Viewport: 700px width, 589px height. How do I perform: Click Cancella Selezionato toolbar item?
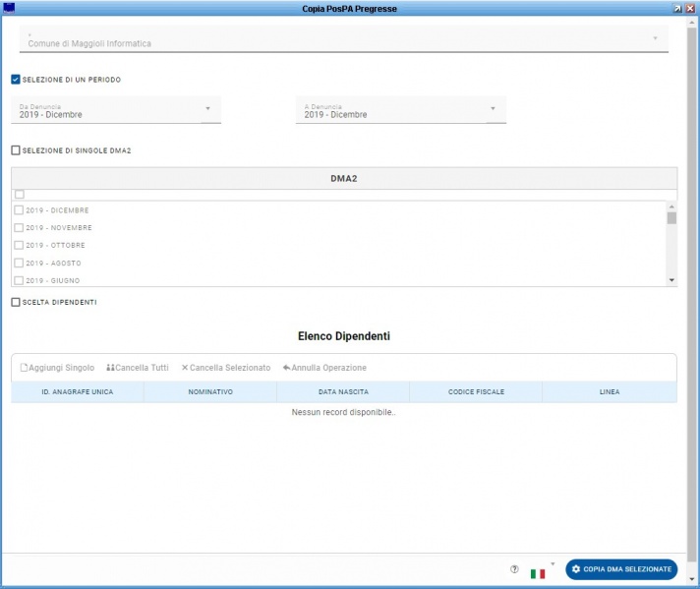pos(226,368)
